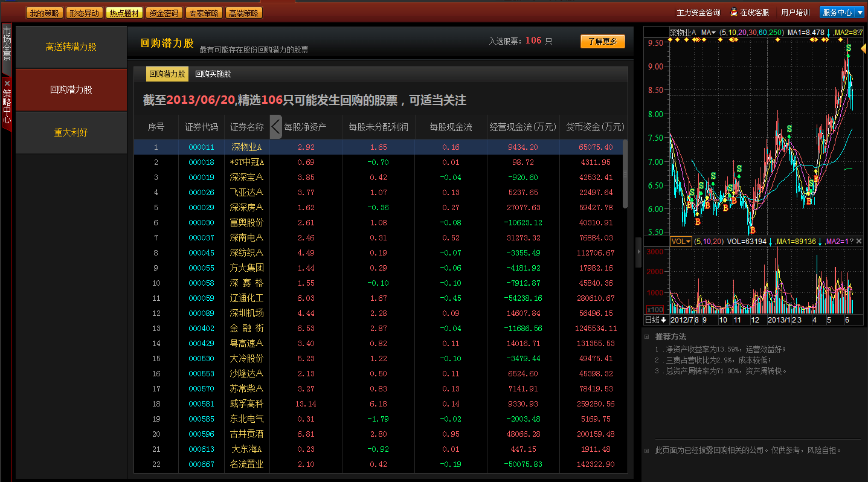
Task: Select the 飞亚达A stock row
Action: click(378, 192)
